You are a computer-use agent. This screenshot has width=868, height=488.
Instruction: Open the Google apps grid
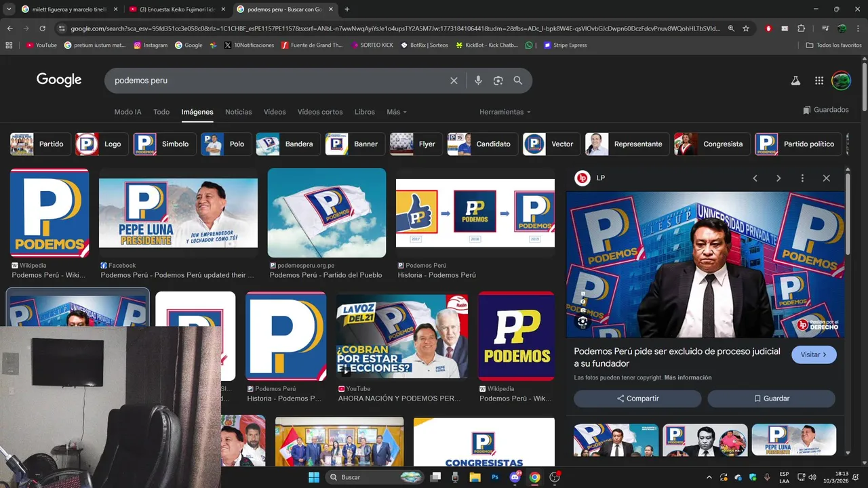click(819, 81)
